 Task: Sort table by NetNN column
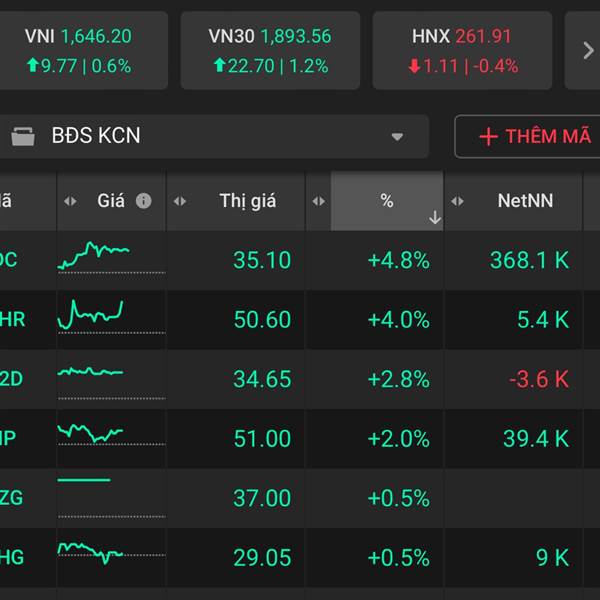[524, 201]
